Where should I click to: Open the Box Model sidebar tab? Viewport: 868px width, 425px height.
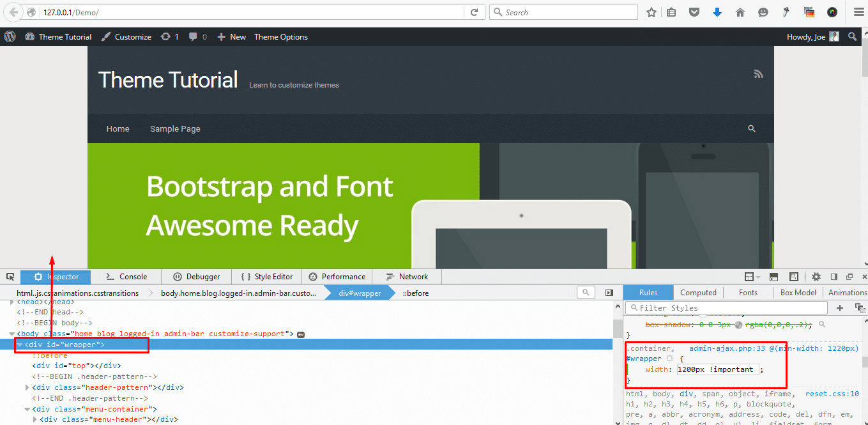click(798, 293)
